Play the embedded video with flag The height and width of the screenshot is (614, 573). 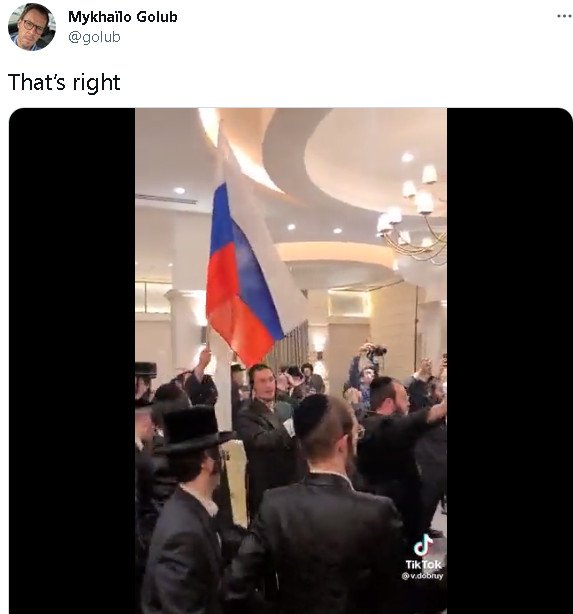pyautogui.click(x=291, y=361)
